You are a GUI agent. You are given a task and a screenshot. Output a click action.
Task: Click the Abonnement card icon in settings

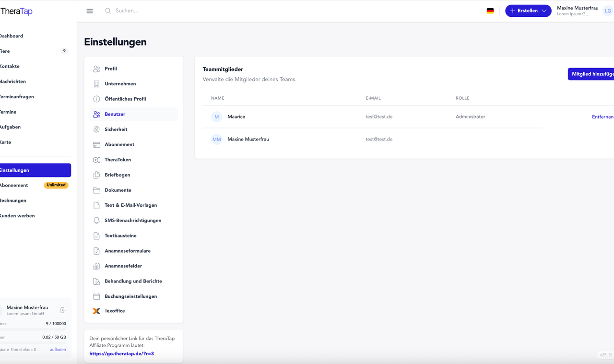click(x=96, y=144)
